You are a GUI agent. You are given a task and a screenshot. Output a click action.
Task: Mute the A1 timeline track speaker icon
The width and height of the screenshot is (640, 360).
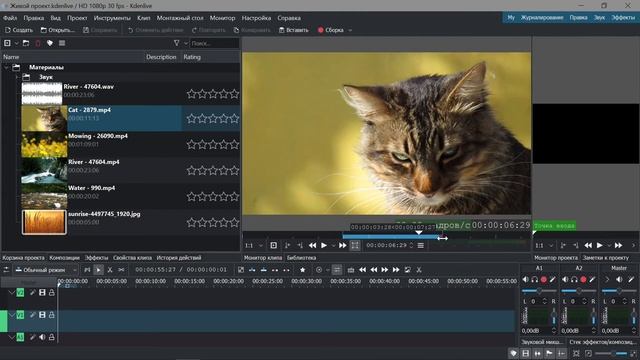tap(42, 337)
